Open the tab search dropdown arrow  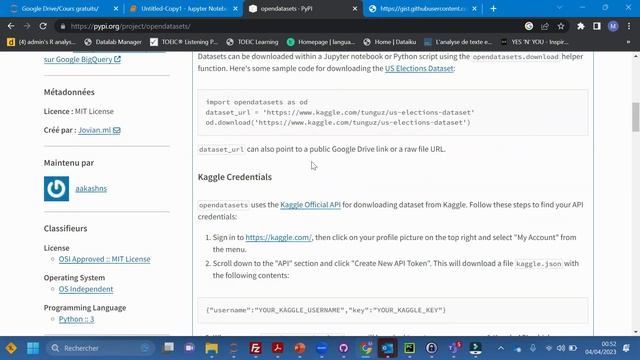click(x=559, y=8)
